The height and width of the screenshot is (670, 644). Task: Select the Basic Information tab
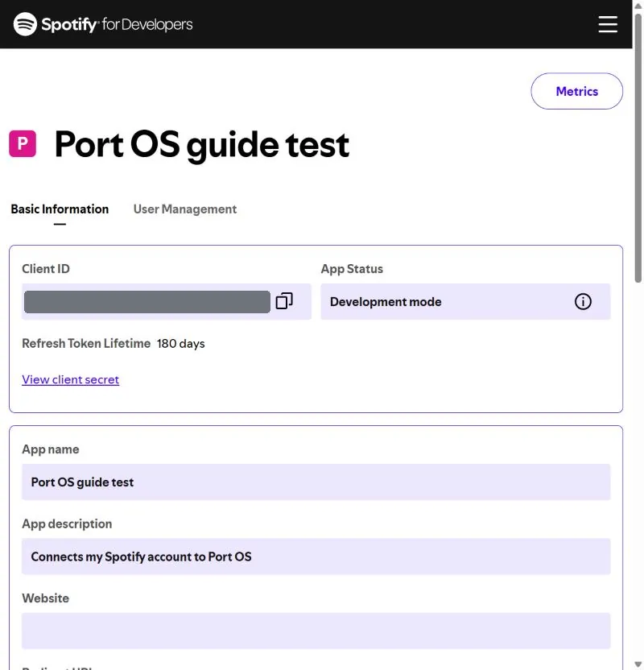[60, 209]
